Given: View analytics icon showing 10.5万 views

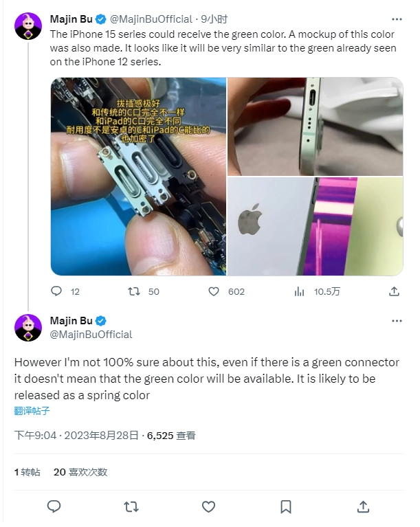Looking at the screenshot, I should tap(299, 291).
